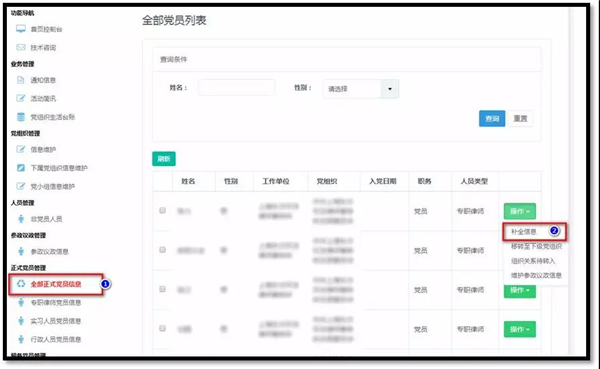Tick the checkbox in the second member row
Screen dimensions: 600x369
pyautogui.click(x=163, y=250)
